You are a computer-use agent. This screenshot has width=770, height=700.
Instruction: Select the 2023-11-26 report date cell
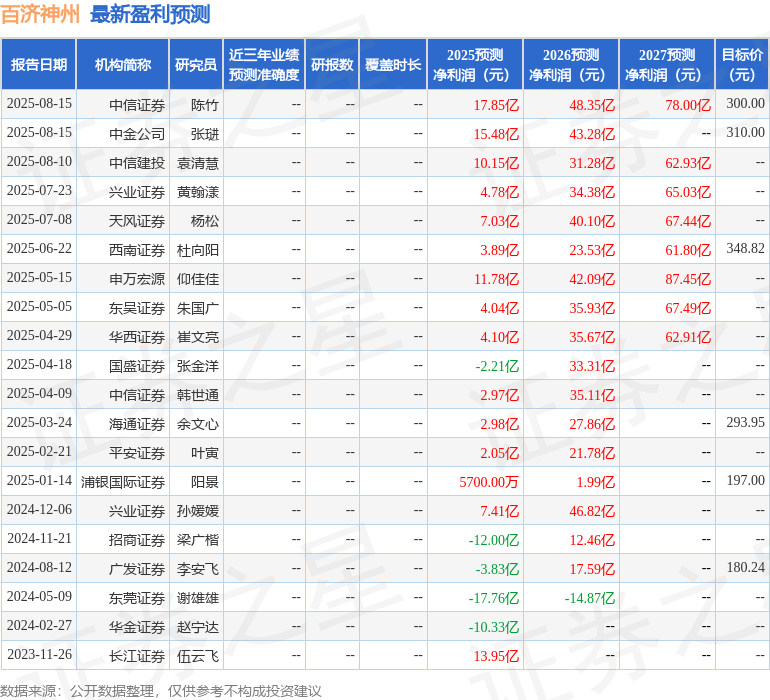39,656
